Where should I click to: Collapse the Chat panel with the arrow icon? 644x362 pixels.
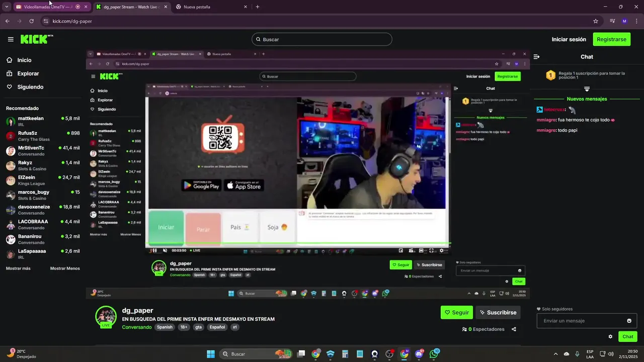point(537,57)
